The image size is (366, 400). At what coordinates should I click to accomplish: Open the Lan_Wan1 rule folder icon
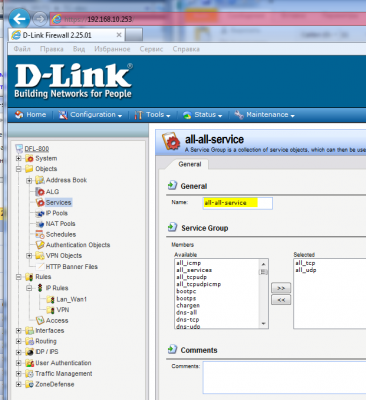(x=51, y=299)
